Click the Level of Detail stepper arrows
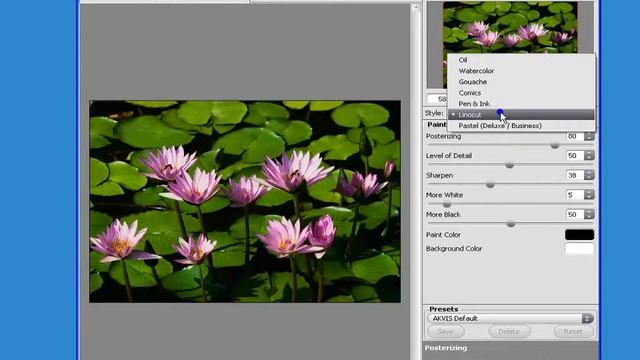640x360 pixels. click(589, 156)
